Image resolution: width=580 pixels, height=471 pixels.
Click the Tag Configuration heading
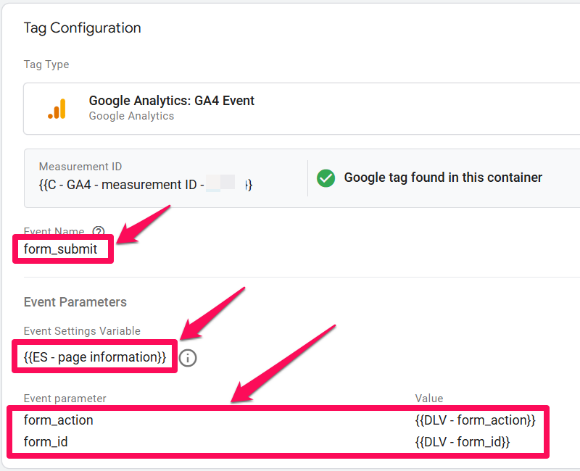coord(82,28)
